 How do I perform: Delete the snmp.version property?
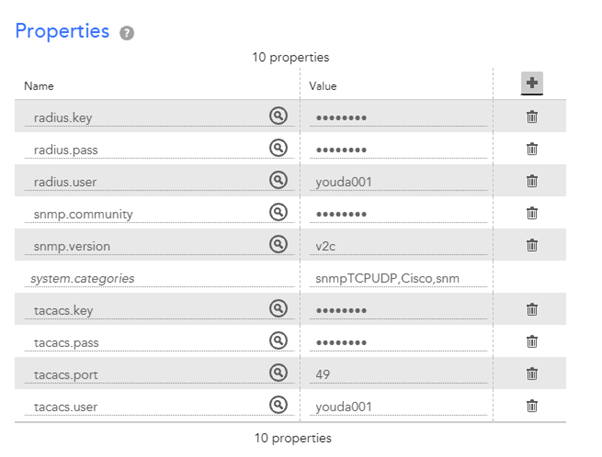click(x=532, y=245)
